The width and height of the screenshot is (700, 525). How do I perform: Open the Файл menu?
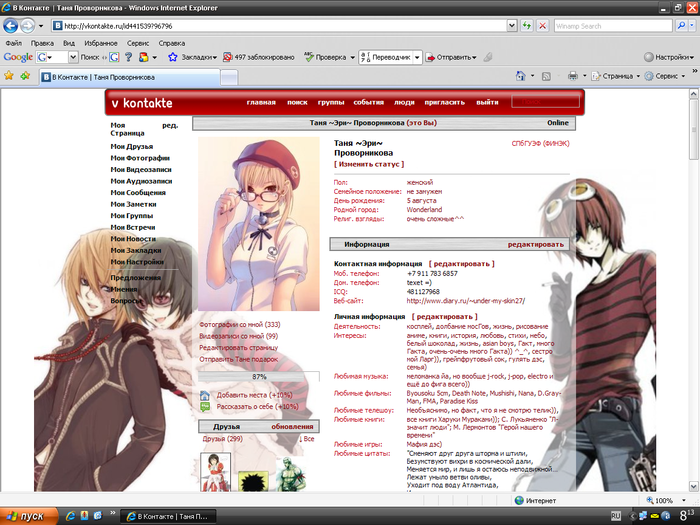tap(13, 43)
